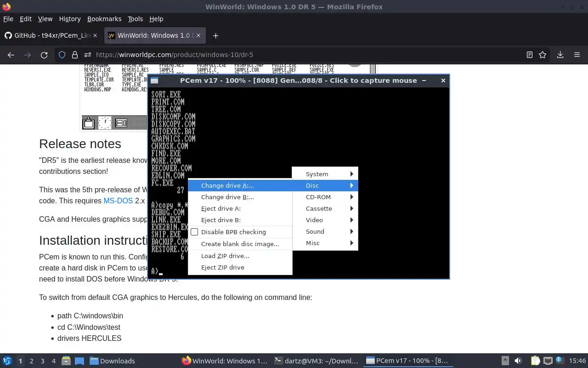Click the 'drivers HERCULES' list item
The width and height of the screenshot is (588, 368).
coord(90,338)
